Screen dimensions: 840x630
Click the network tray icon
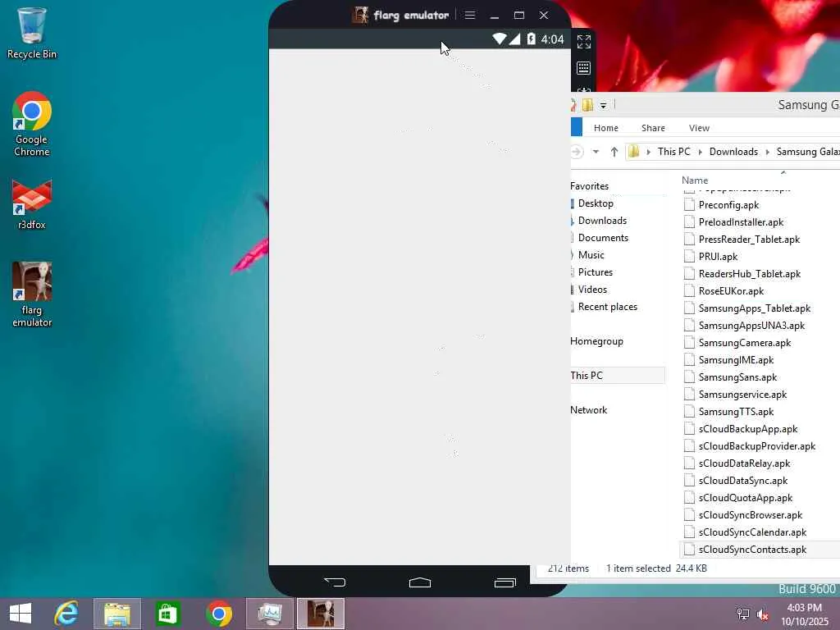pos(743,614)
